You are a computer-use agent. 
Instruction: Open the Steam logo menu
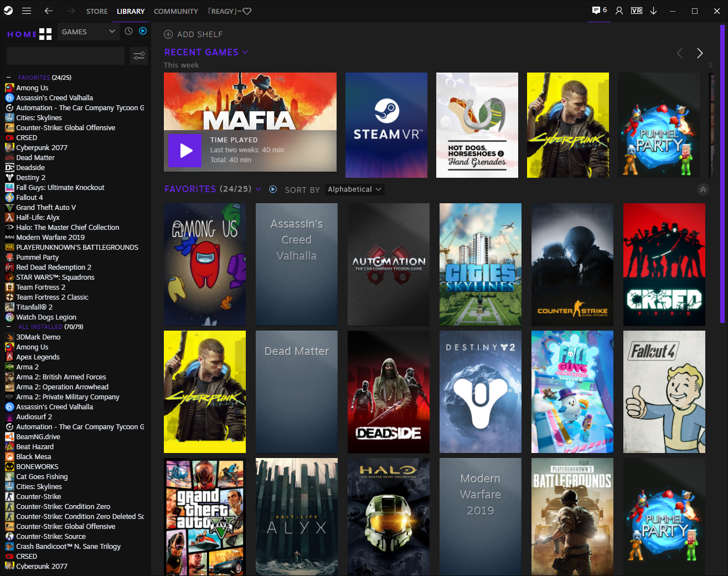8,11
